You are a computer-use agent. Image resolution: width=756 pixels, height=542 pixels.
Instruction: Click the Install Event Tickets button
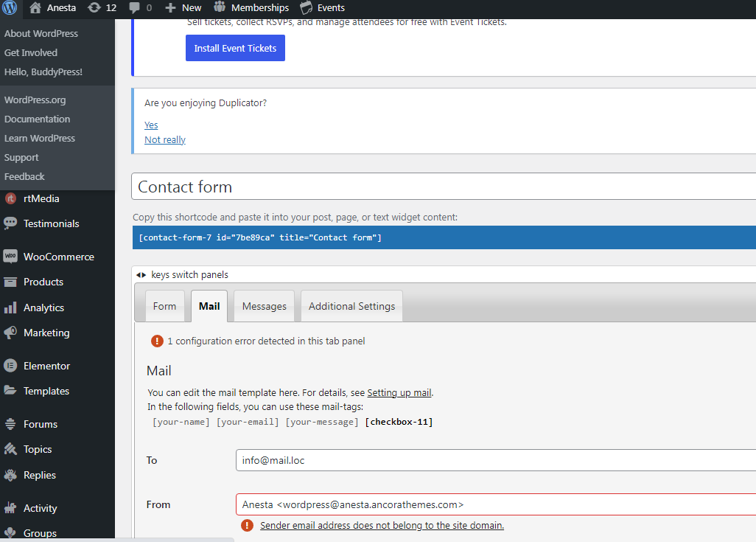(x=235, y=48)
